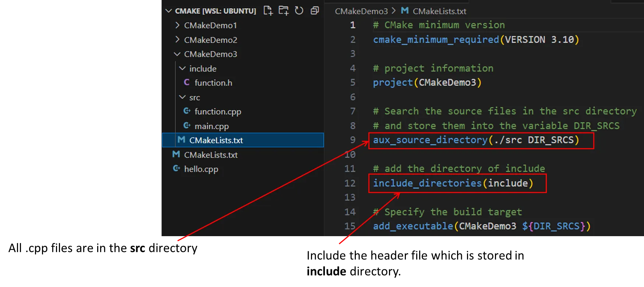Open the root-level CMakeLists.txt file

(x=210, y=155)
